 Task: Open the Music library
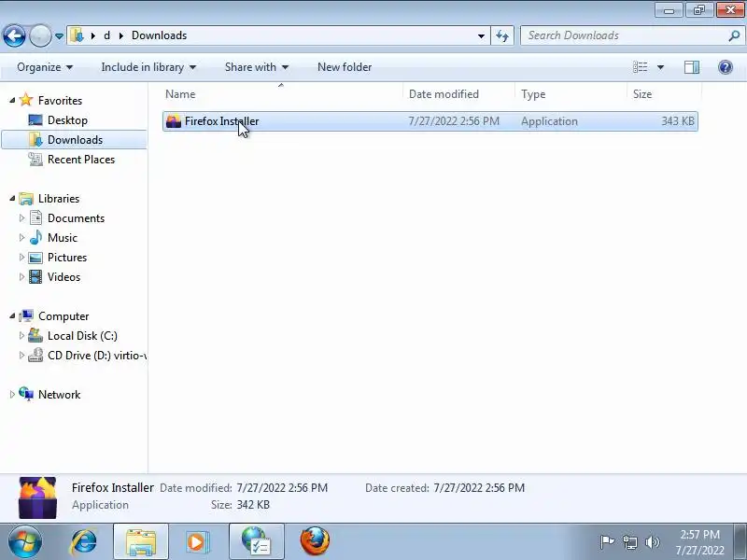(x=62, y=238)
